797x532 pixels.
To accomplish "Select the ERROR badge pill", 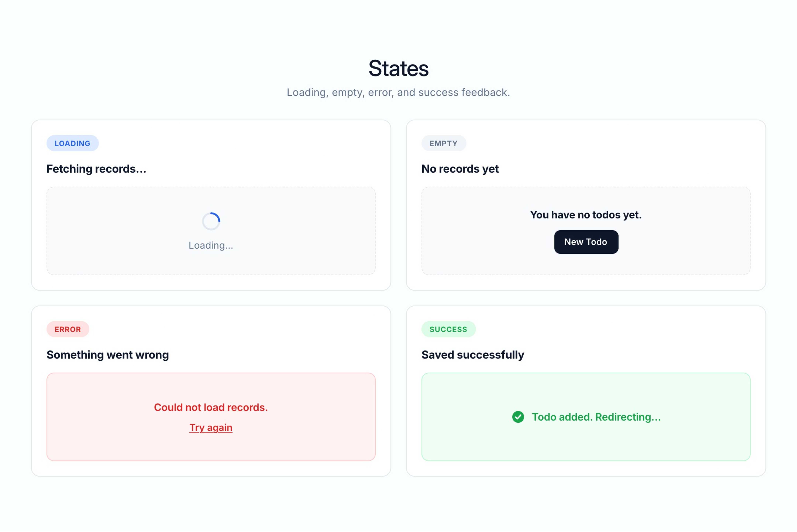I will [x=68, y=329].
